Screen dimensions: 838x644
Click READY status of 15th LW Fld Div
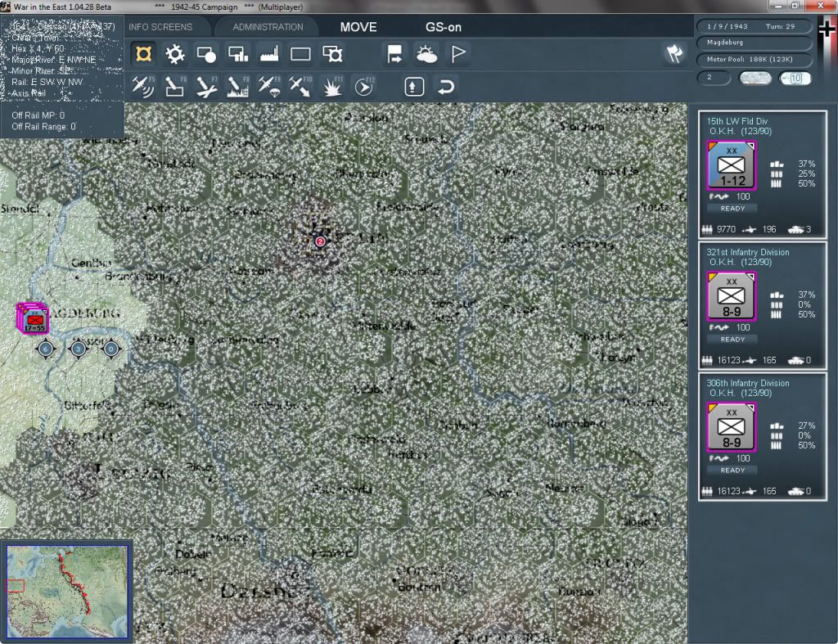click(732, 209)
